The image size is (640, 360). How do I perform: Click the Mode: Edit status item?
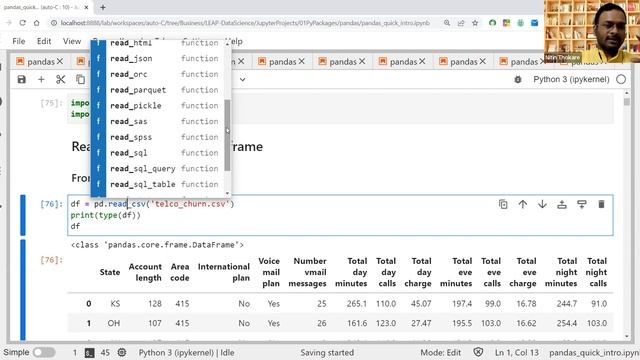tap(440, 352)
